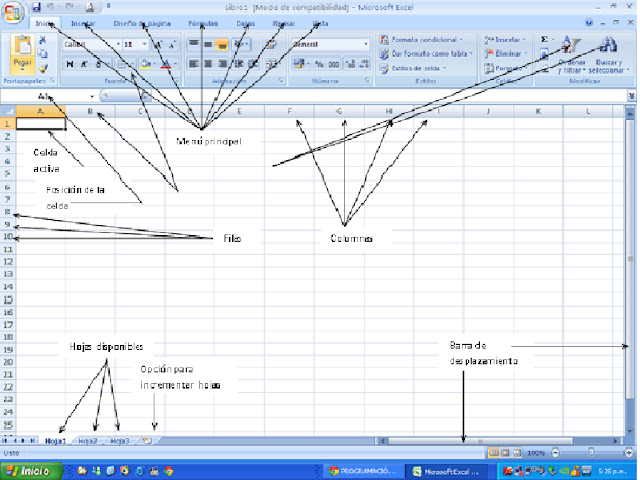Viewport: 640px width, 480px height.
Task: Apply bold formatting (N)
Action: 70,64
